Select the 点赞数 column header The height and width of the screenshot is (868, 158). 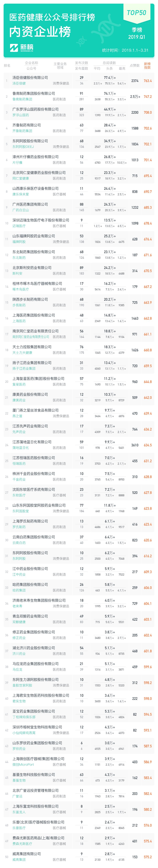click(x=135, y=66)
